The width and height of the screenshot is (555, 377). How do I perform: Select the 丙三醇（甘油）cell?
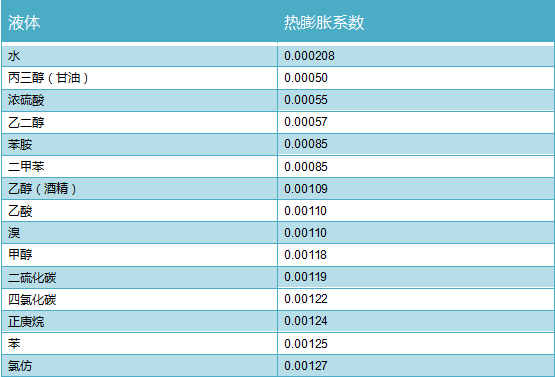pos(139,78)
